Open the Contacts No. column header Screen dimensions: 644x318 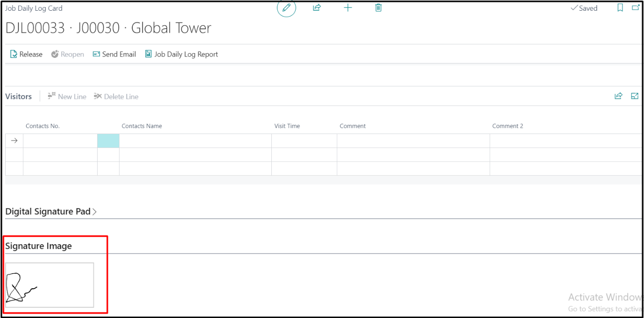tap(42, 126)
